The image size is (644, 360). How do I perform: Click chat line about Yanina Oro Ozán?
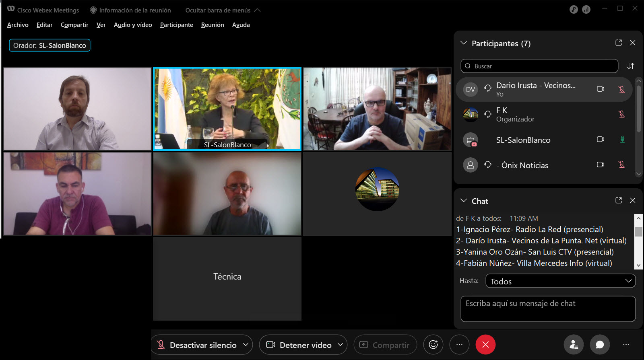[535, 252]
